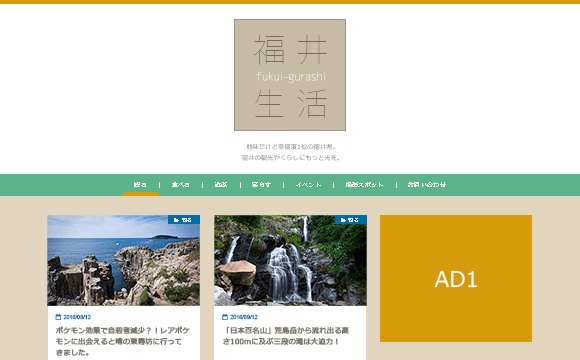Click the calendar icon on the Pokemon article
Screen dimensions: 580x360
(58, 317)
